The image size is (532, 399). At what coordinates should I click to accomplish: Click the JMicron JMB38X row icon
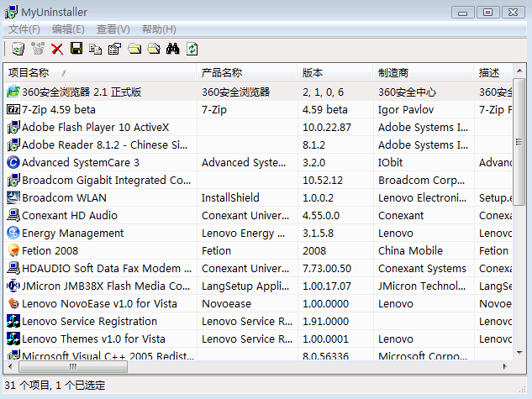[13, 286]
